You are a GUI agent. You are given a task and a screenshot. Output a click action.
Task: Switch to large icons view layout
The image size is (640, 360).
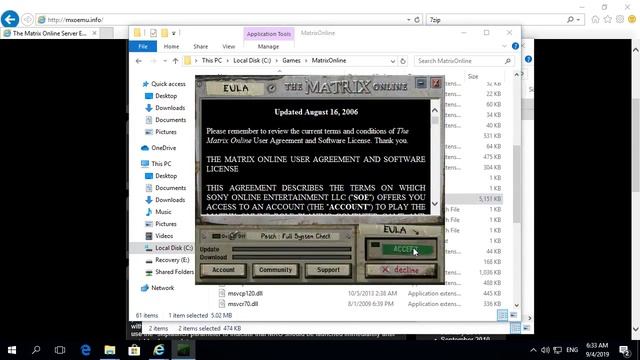click(513, 315)
